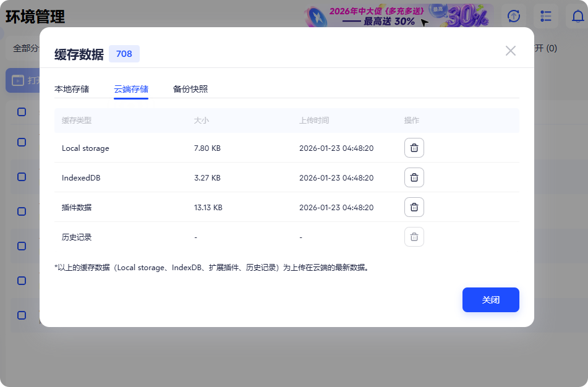588x387 pixels.
Task: Open the notifications bell icon
Action: coord(577,16)
